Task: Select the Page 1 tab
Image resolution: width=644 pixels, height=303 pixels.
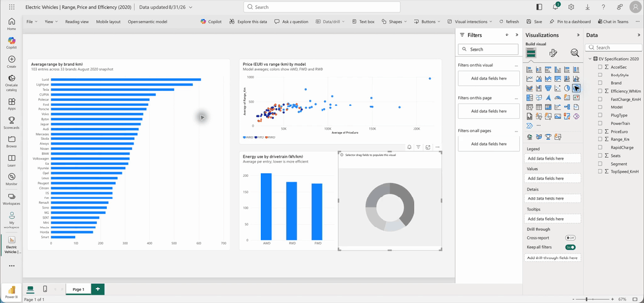Action: tap(78, 289)
